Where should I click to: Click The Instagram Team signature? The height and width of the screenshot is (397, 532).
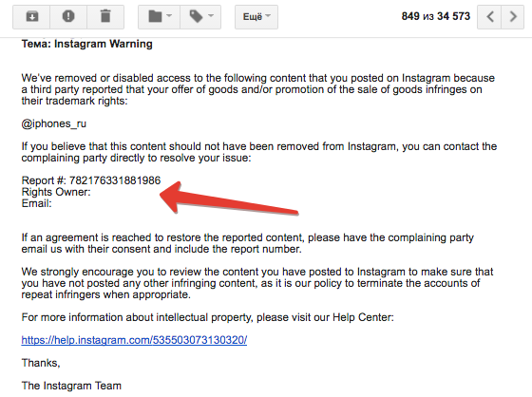tap(71, 386)
